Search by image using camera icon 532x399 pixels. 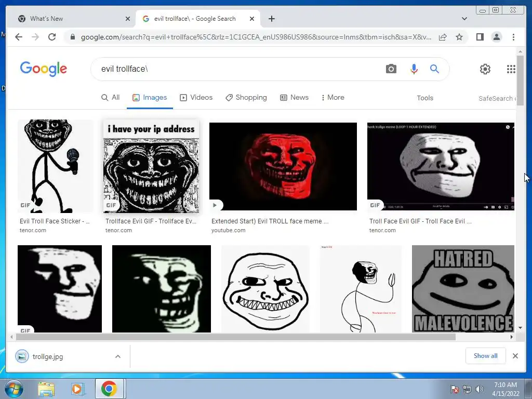pos(391,69)
